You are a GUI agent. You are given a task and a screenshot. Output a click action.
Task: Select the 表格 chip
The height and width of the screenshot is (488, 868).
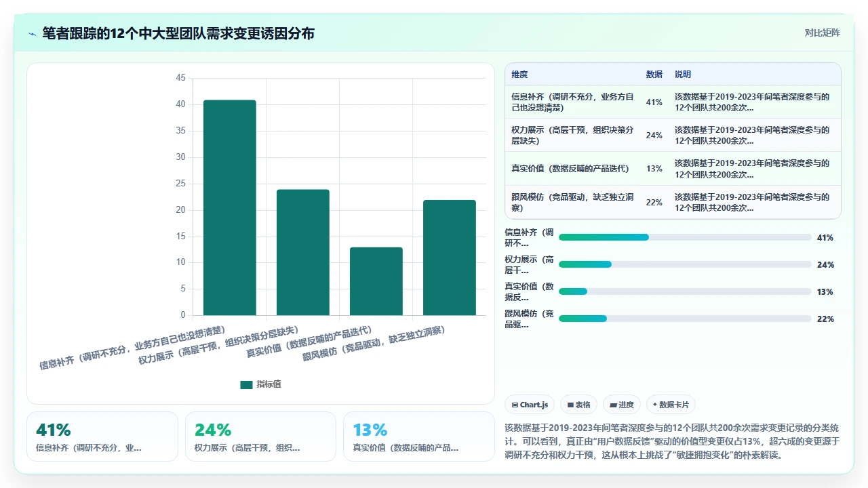pyautogui.click(x=578, y=405)
